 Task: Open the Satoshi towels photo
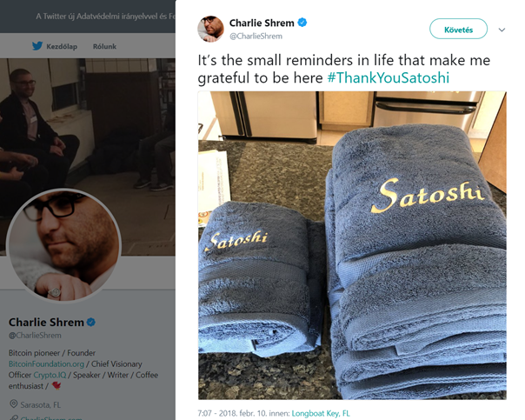pos(352,245)
